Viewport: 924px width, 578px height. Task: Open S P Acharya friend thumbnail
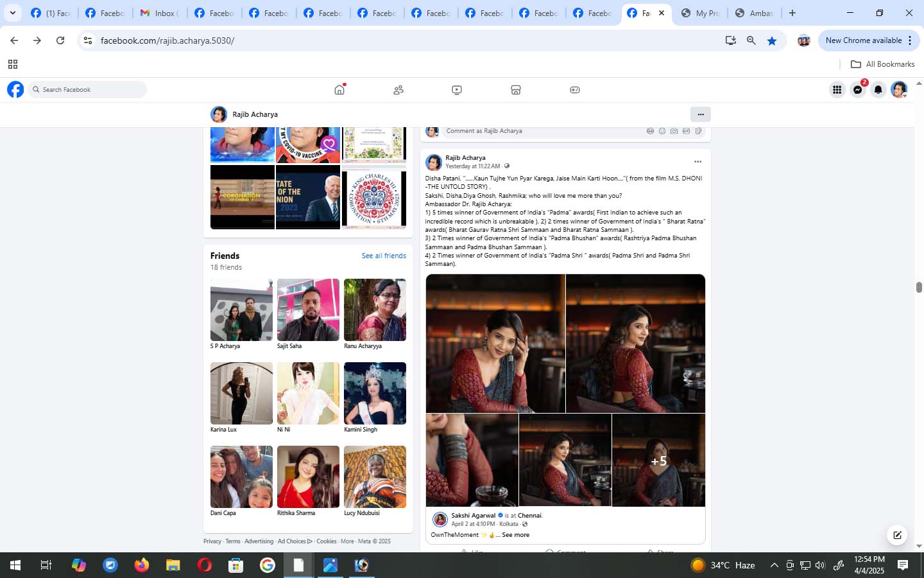(241, 310)
